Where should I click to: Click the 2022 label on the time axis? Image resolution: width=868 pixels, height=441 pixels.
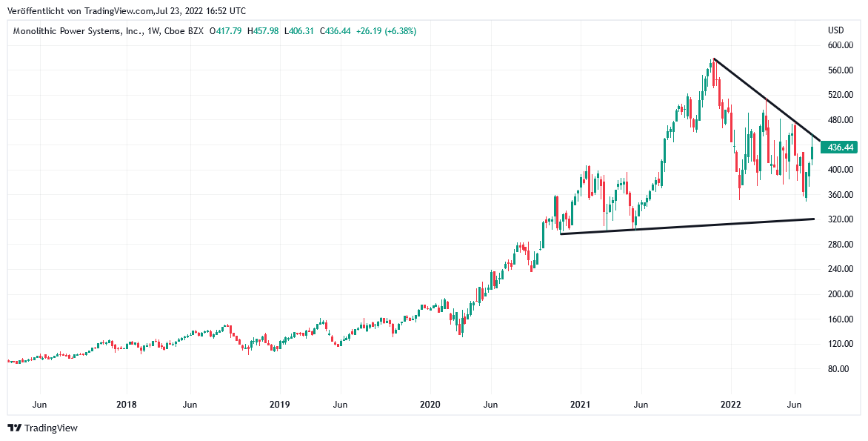click(x=731, y=405)
